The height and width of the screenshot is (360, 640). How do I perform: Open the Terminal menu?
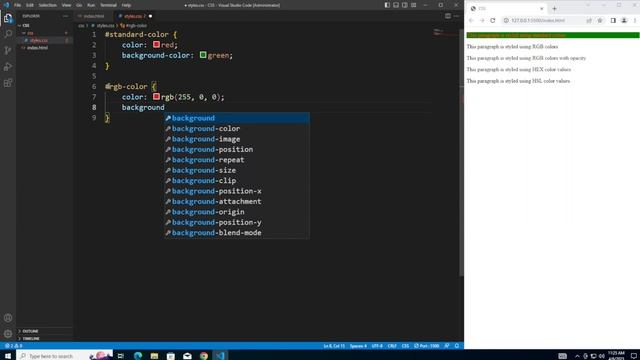click(108, 5)
